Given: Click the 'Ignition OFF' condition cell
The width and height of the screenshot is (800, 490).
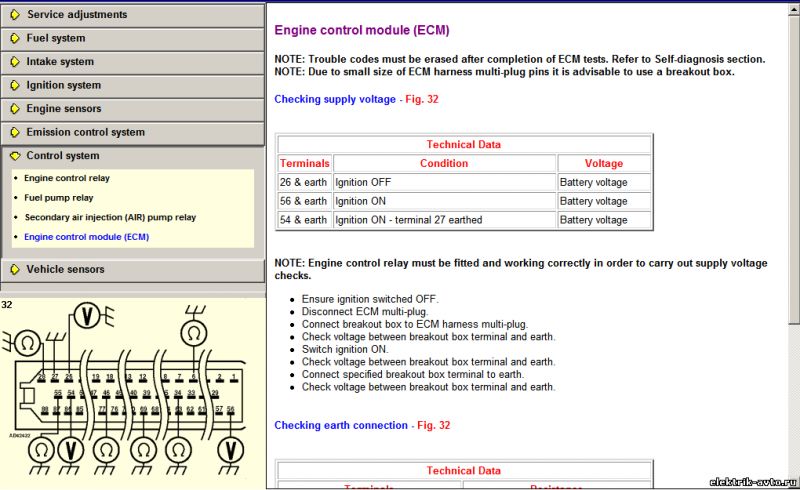Looking at the screenshot, I should [444, 182].
